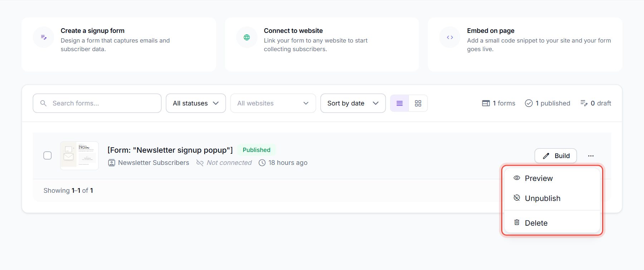
Task: Click the 1 forms counter
Action: pos(499,103)
